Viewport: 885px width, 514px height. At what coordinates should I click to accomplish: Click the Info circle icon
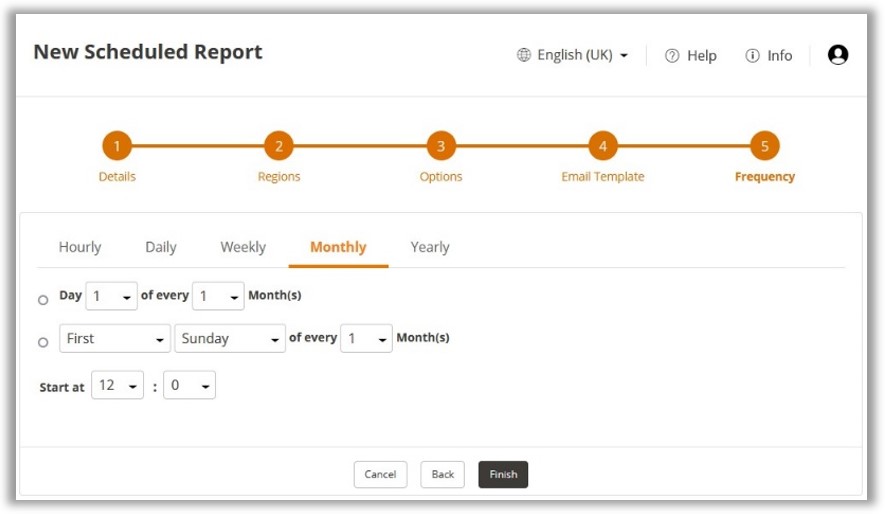coord(752,56)
